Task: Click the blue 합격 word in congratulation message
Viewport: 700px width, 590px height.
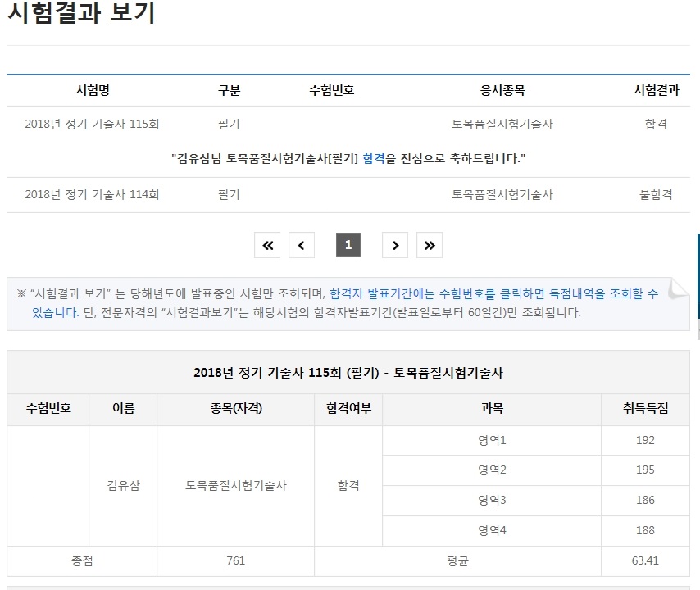Action: [x=373, y=158]
